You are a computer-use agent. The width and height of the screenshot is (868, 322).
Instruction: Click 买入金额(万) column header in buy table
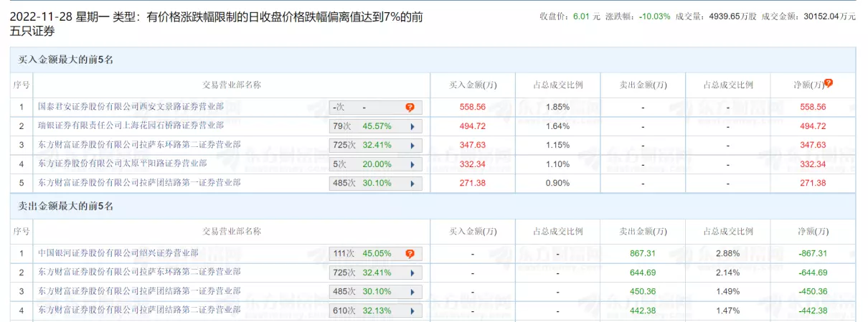473,85
